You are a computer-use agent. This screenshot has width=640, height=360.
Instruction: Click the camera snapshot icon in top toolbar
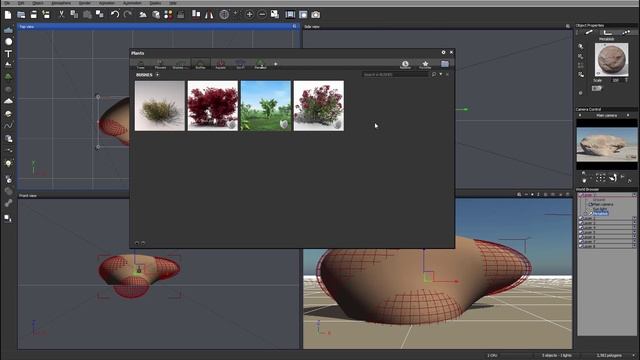[316, 15]
